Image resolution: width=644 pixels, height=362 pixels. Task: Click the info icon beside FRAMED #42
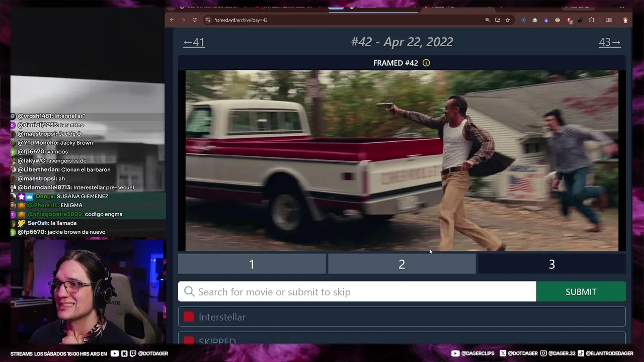[426, 63]
